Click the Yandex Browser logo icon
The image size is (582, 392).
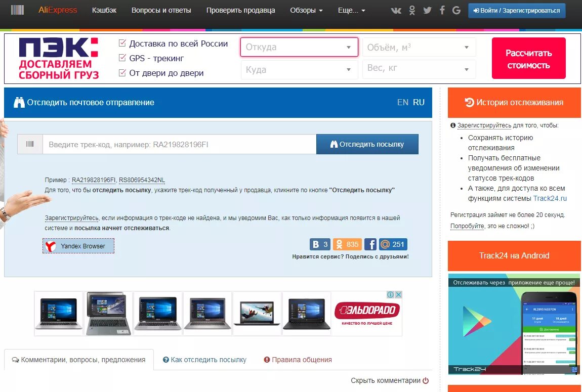[x=51, y=246]
